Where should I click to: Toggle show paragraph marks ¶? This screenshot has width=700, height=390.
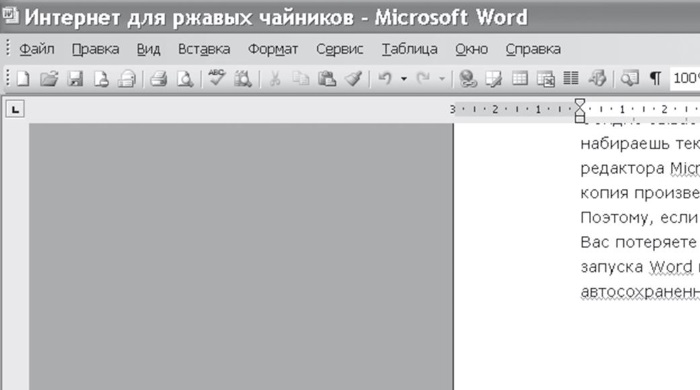[655, 79]
